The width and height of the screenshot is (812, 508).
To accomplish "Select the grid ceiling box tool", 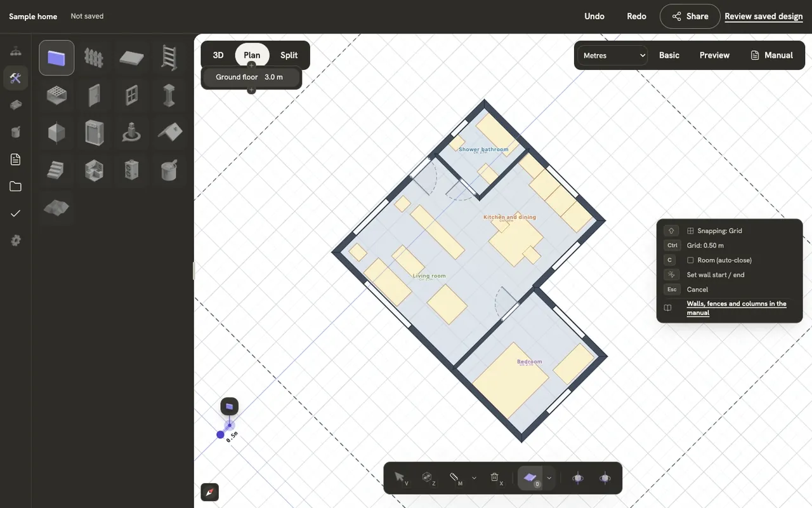I will coord(56,95).
